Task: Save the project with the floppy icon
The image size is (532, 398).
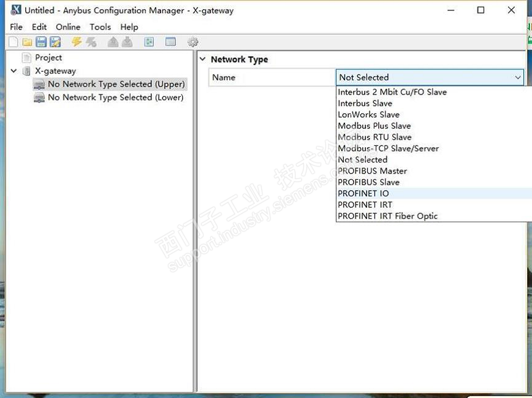Action: tap(41, 42)
